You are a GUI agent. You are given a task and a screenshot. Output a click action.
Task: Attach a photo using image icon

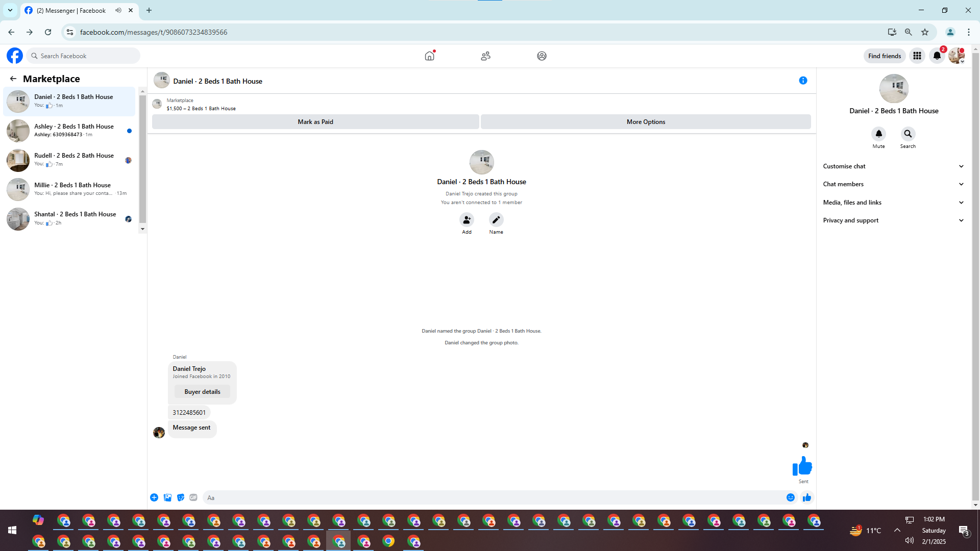[x=167, y=497]
